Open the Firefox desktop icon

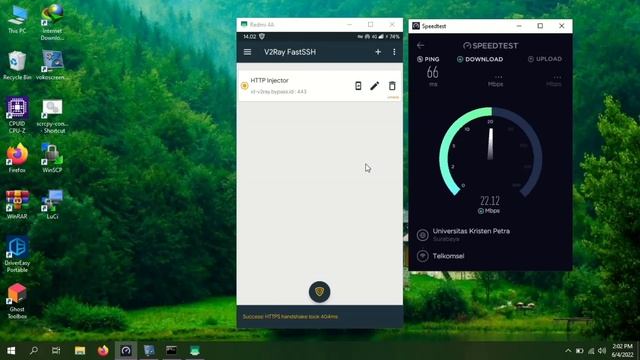coord(17,158)
